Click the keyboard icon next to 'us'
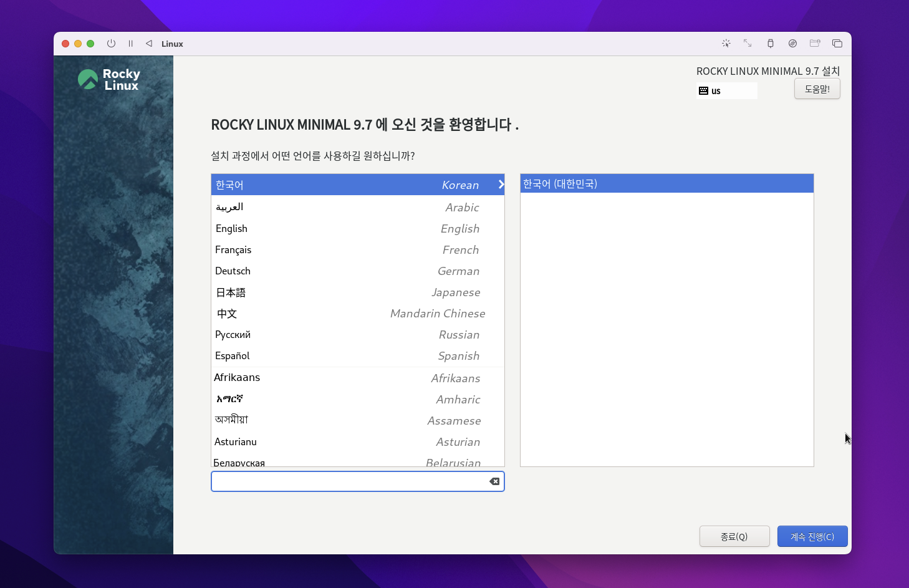The image size is (909, 588). pos(704,91)
